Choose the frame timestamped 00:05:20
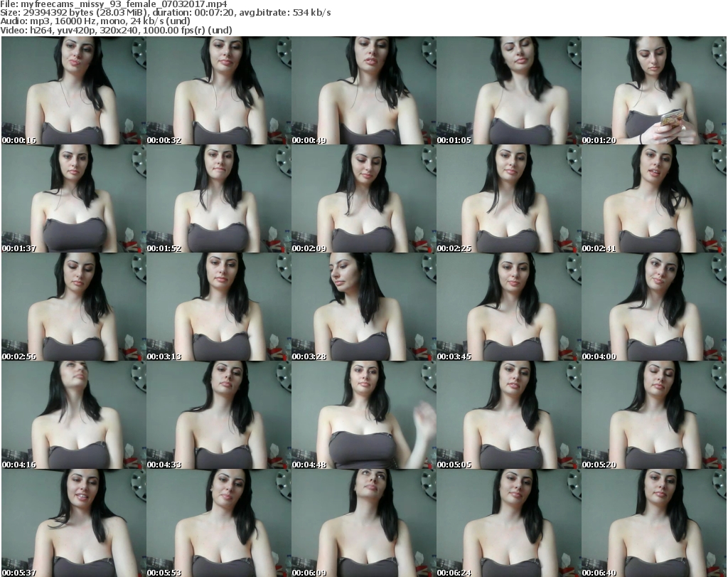The height and width of the screenshot is (577, 728). [x=654, y=415]
